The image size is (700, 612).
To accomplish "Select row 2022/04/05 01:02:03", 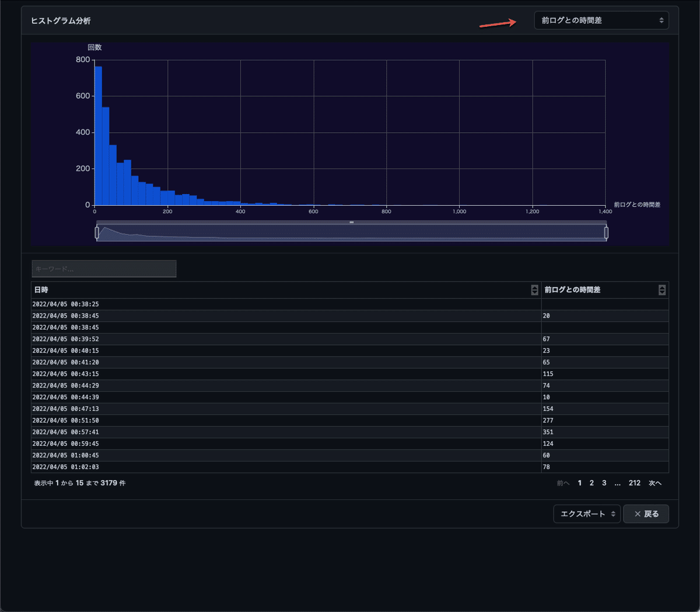I will coord(350,467).
